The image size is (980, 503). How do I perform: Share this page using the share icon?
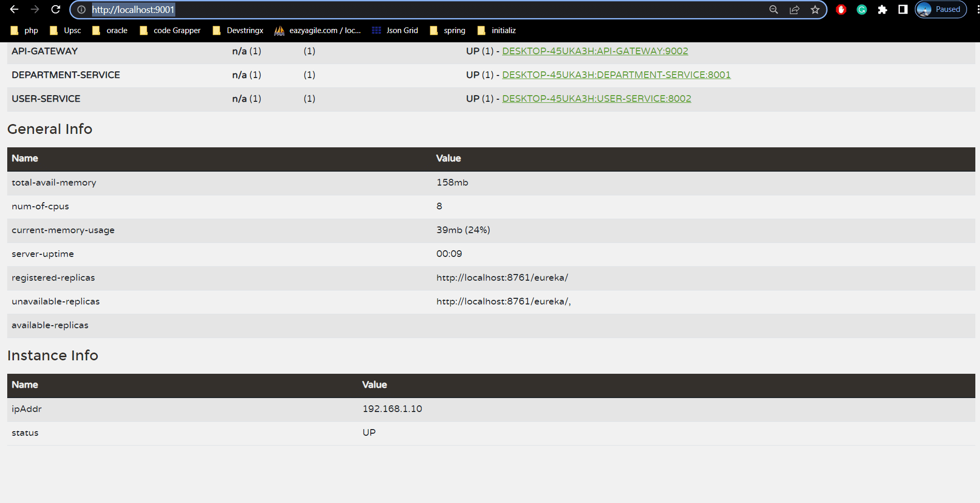[794, 9]
